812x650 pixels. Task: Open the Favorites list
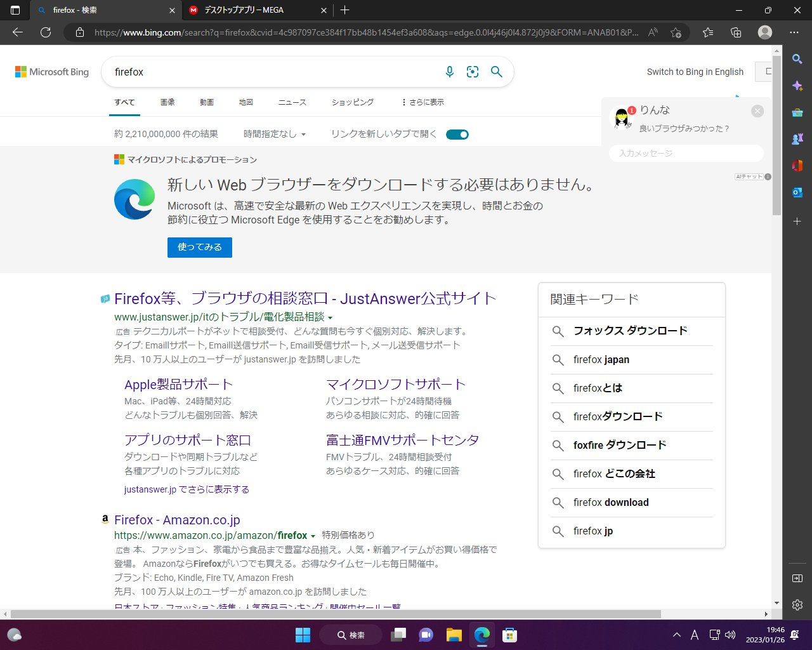tap(708, 32)
